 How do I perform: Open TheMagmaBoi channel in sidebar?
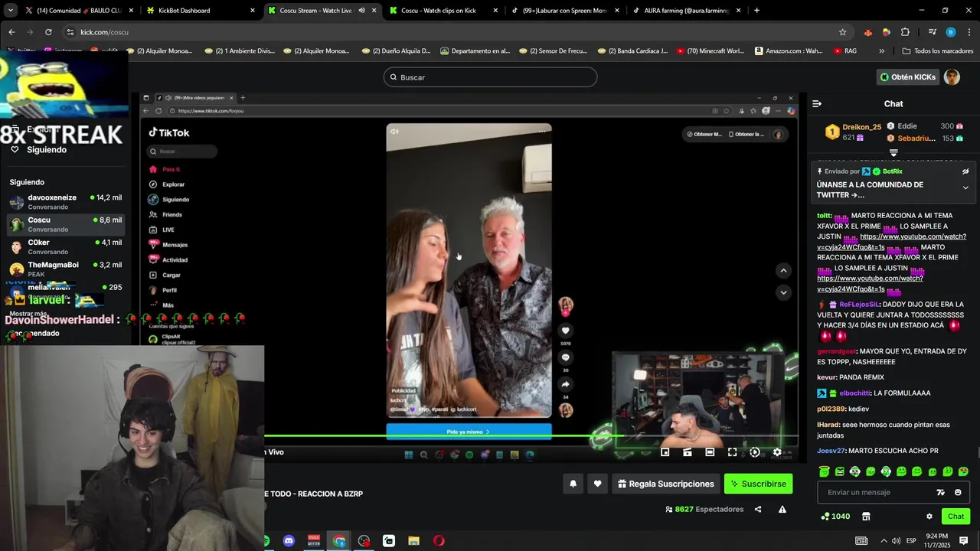[66, 269]
